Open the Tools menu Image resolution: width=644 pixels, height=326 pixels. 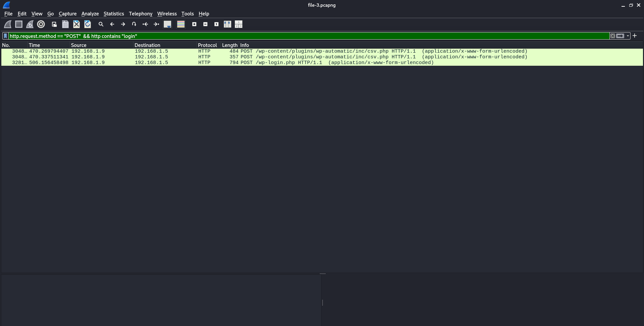coord(188,14)
